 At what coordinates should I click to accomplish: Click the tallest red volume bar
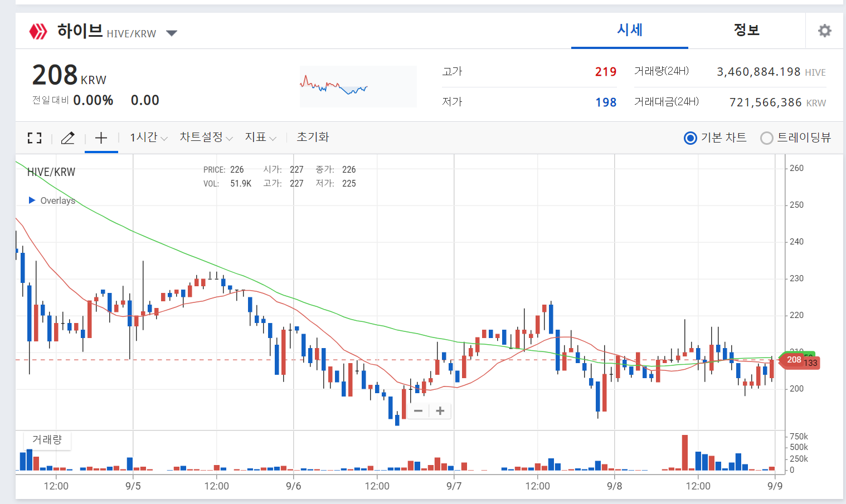(x=684, y=452)
